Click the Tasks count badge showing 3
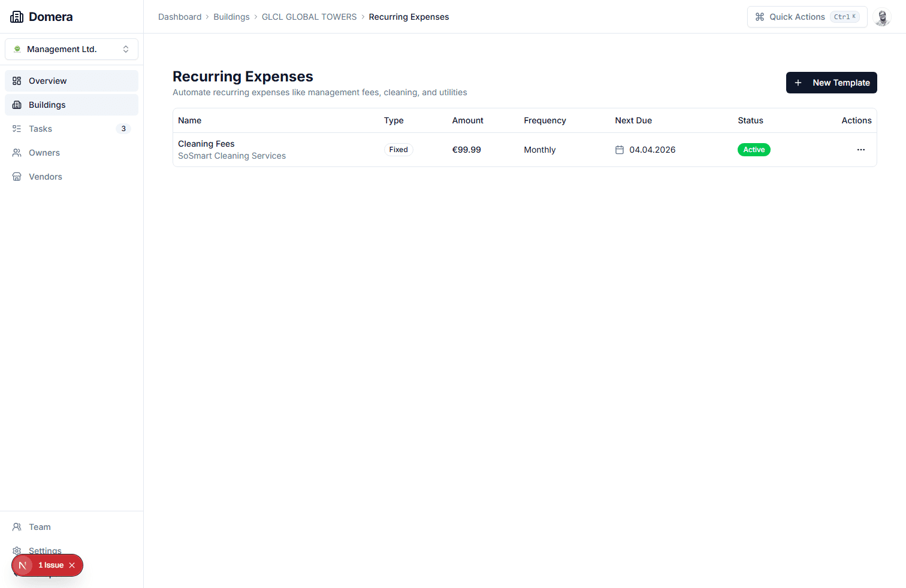 tap(123, 128)
